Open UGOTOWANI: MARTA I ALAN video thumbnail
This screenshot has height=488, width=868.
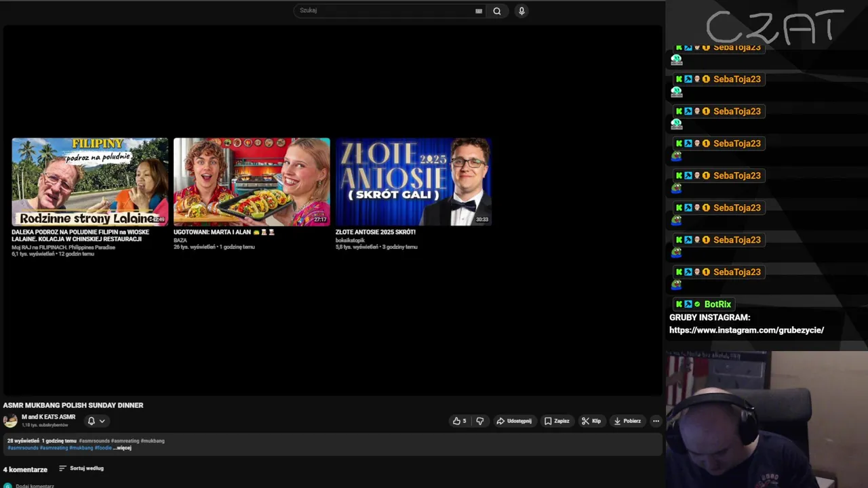coord(252,182)
